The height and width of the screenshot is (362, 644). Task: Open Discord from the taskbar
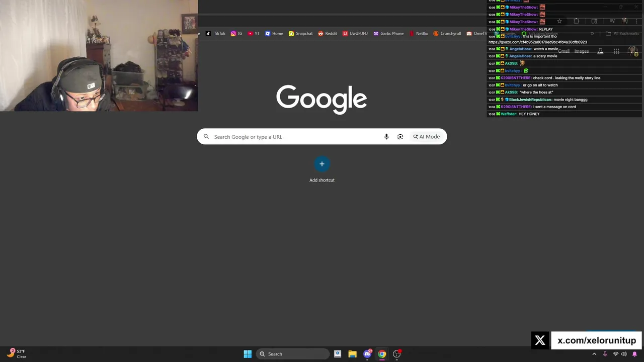tap(367, 354)
